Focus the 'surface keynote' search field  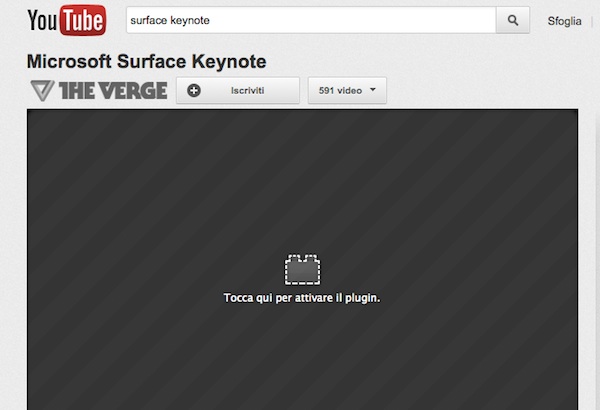click(311, 20)
